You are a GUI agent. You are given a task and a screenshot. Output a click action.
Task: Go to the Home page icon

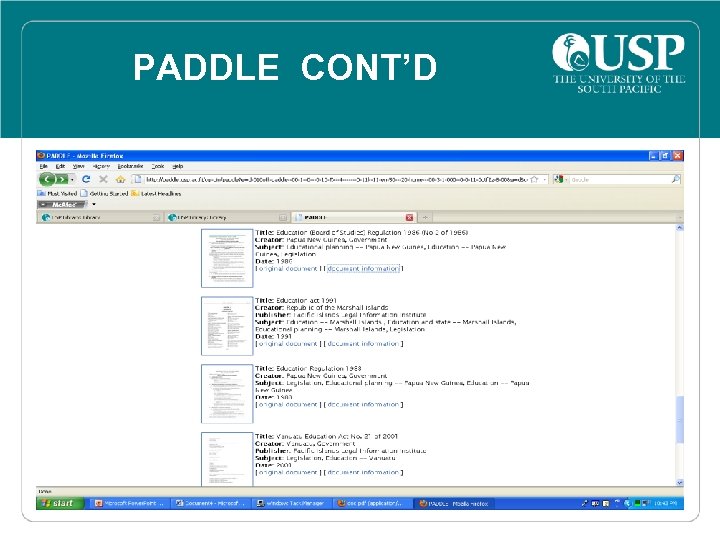click(x=120, y=180)
